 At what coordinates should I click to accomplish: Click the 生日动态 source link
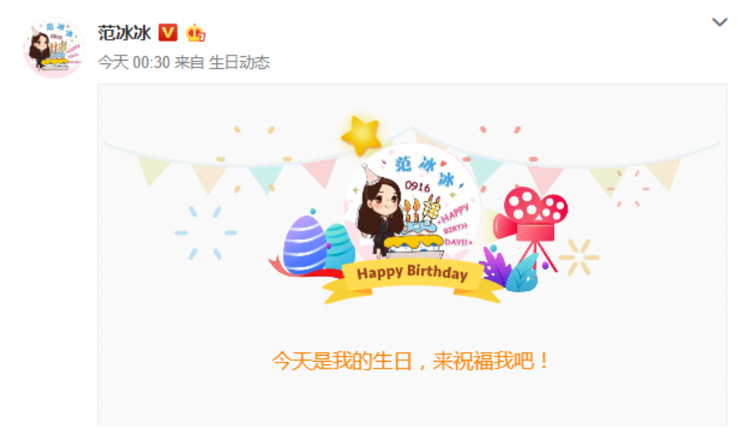point(240,62)
